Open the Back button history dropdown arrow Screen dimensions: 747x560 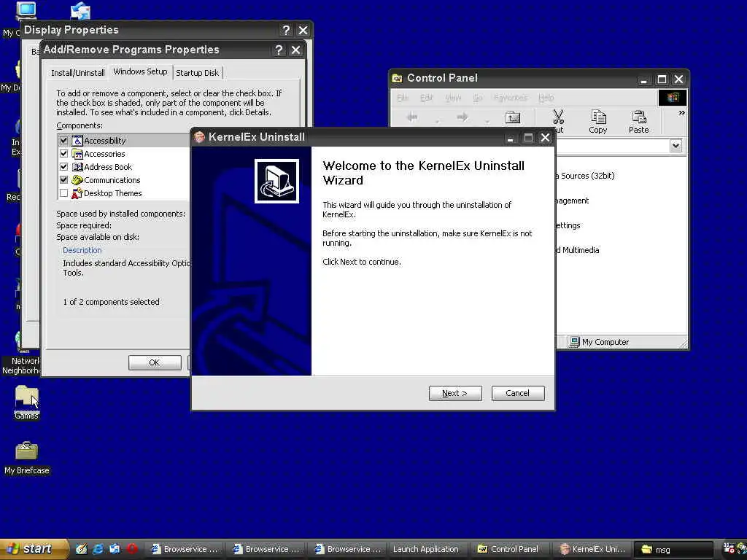(x=436, y=122)
